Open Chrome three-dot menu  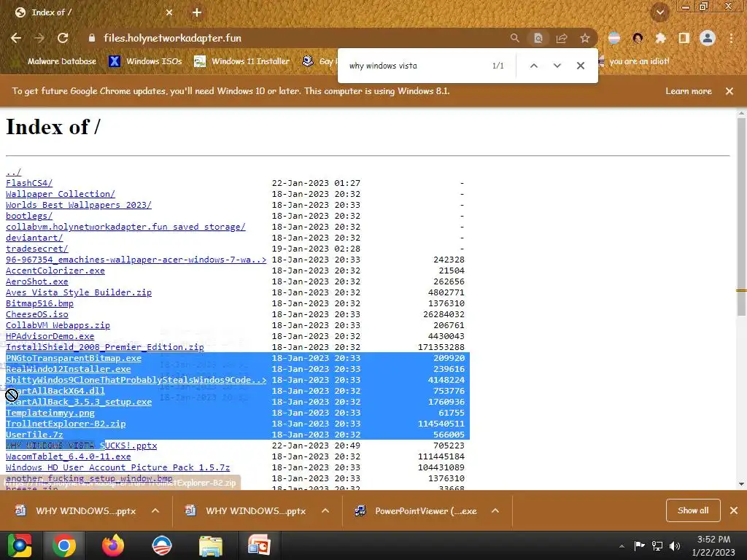point(731,38)
